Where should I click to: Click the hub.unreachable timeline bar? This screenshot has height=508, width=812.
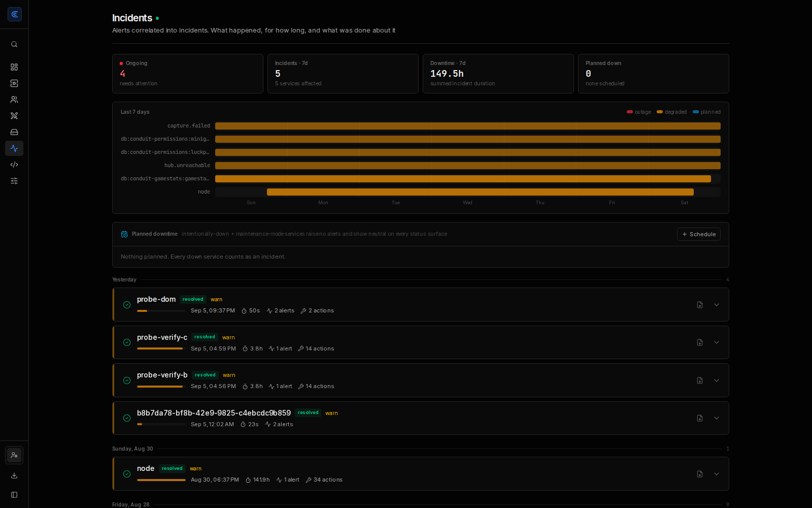pos(468,166)
